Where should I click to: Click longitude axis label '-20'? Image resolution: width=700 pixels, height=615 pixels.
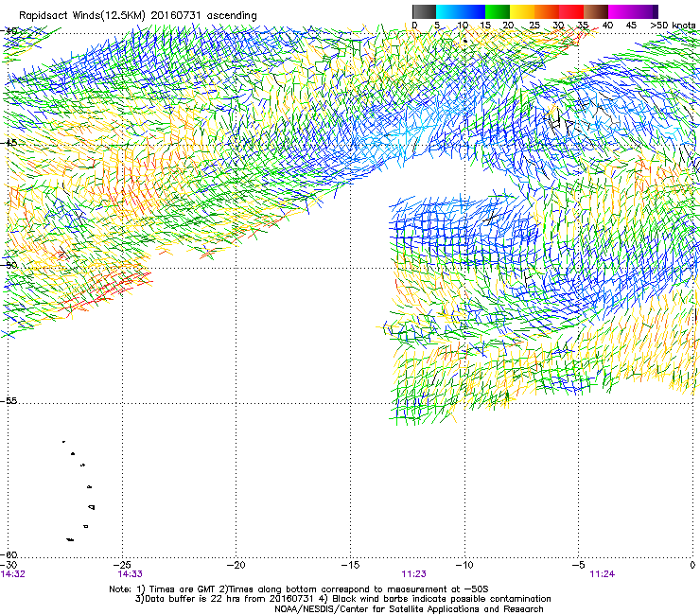[236, 565]
